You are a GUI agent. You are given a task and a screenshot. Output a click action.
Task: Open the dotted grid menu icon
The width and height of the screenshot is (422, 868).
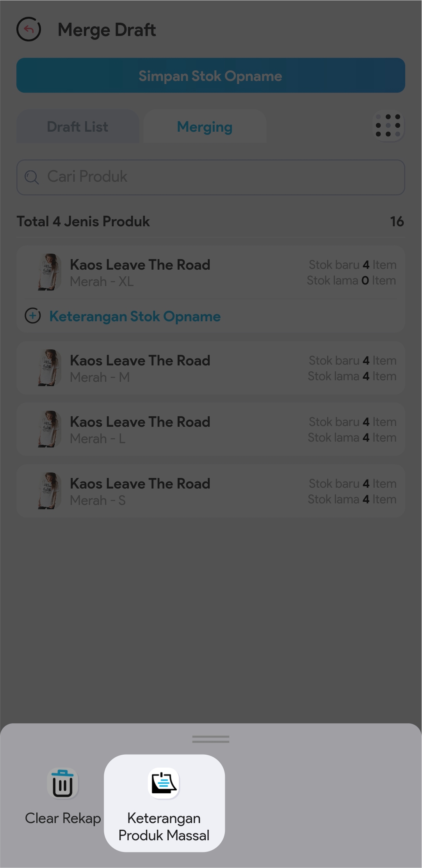tap(388, 126)
